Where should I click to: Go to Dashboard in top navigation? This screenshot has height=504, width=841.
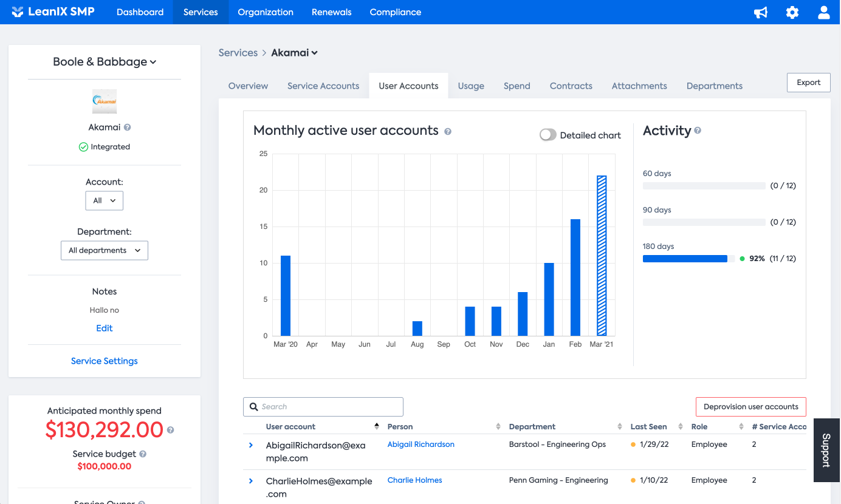tap(140, 12)
